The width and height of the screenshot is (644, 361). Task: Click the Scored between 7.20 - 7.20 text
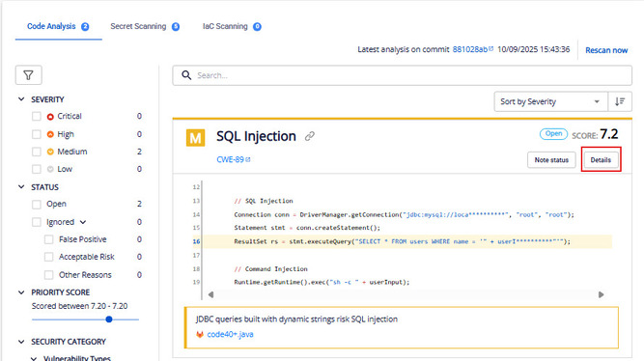[80, 306]
